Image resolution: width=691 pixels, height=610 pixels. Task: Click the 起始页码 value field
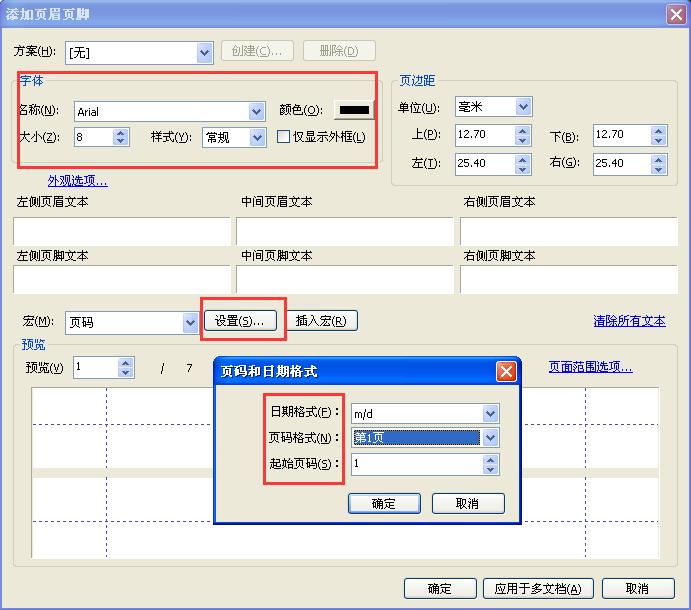coord(417,464)
